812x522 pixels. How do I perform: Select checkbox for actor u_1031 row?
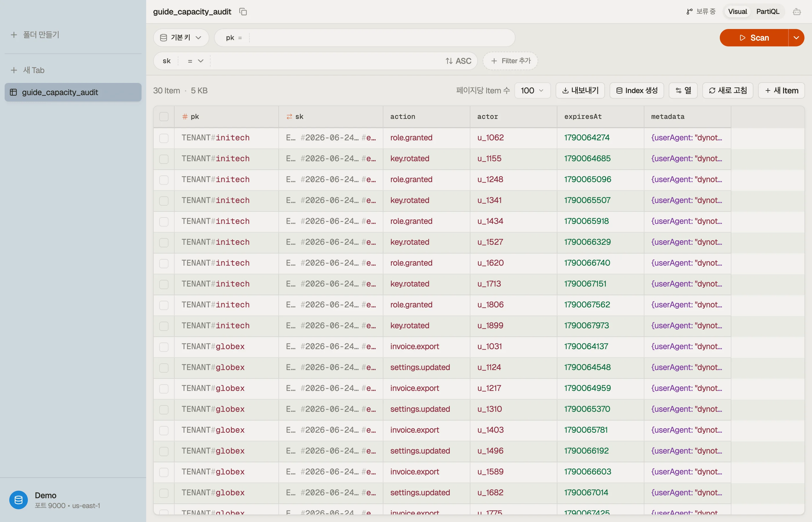click(x=164, y=347)
